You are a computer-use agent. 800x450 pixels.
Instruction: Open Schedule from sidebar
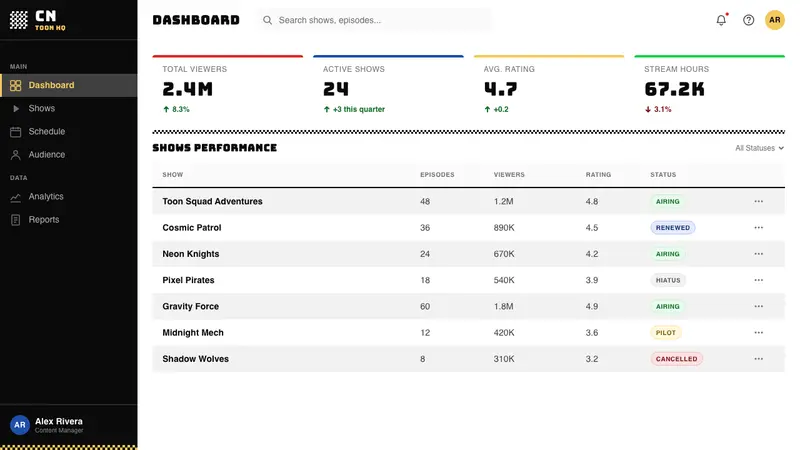68,132
